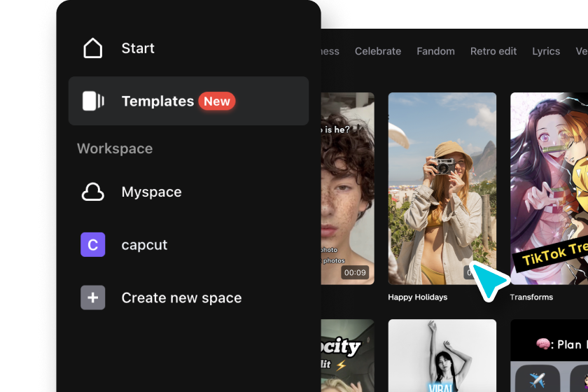588x392 pixels.
Task: Switch to the Retro edit category tab
Action: pos(493,51)
